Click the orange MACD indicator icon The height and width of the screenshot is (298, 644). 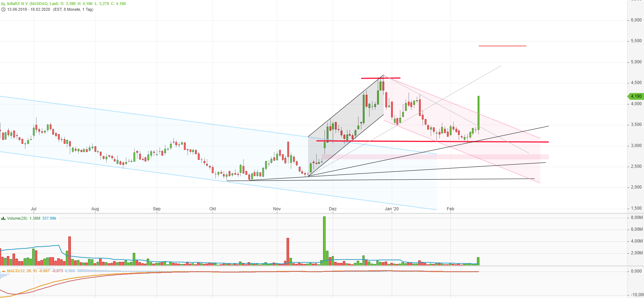(3, 271)
